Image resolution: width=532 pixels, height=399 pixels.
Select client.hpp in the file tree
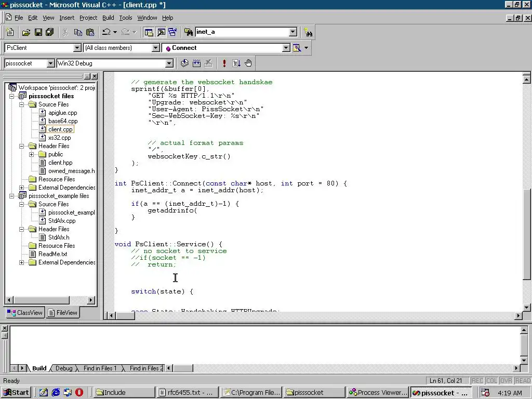click(60, 163)
